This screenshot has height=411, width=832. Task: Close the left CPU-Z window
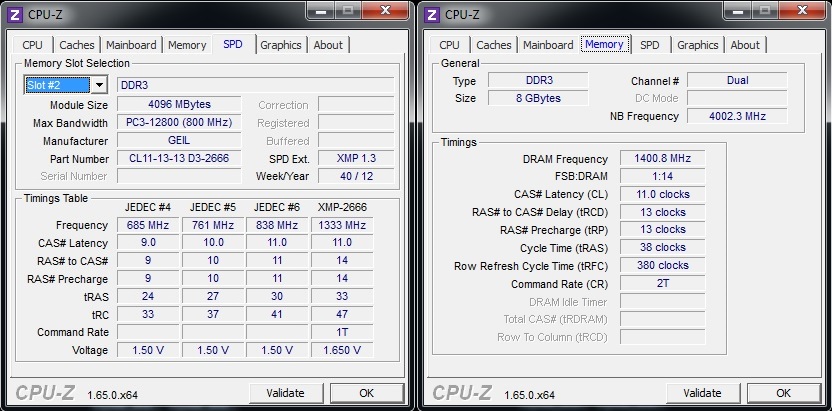[x=386, y=10]
